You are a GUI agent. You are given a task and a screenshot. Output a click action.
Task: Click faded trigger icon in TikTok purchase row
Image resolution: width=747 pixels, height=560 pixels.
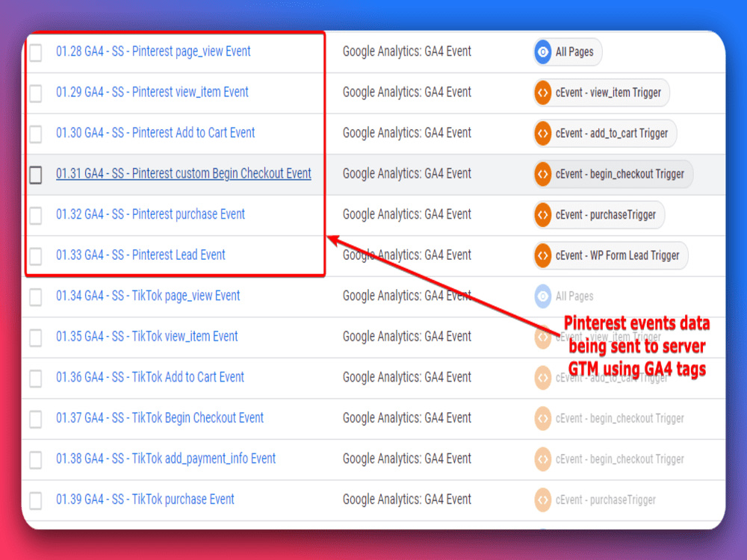pos(542,500)
